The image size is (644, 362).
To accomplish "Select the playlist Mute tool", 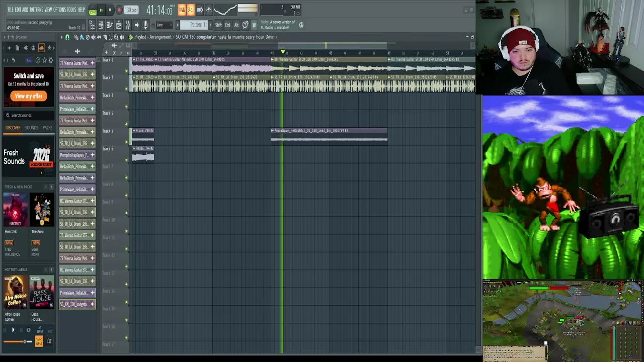I will tap(93, 37).
